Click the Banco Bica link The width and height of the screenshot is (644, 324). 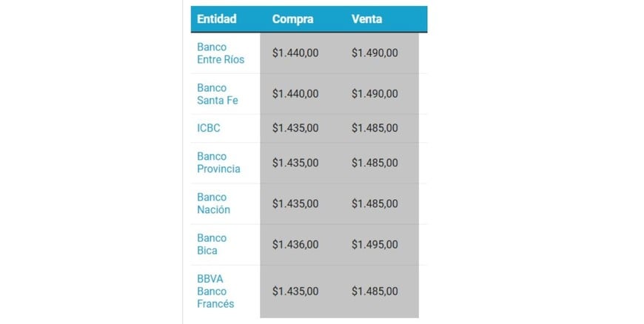[x=212, y=244]
